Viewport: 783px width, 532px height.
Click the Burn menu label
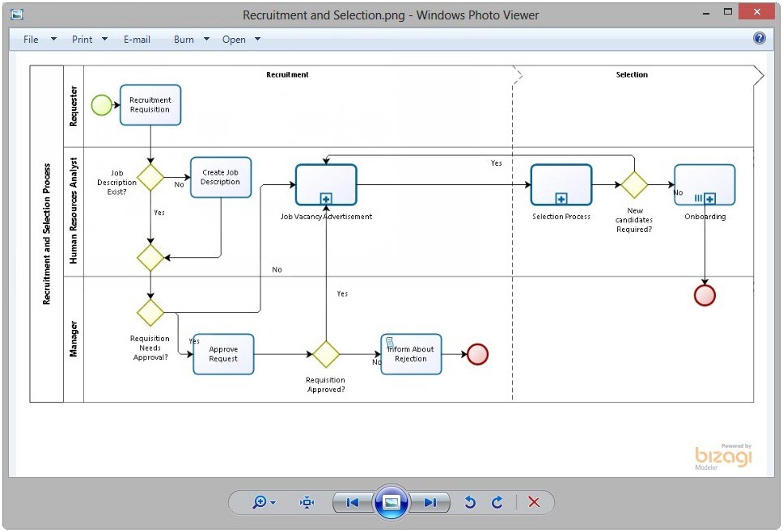coord(184,40)
